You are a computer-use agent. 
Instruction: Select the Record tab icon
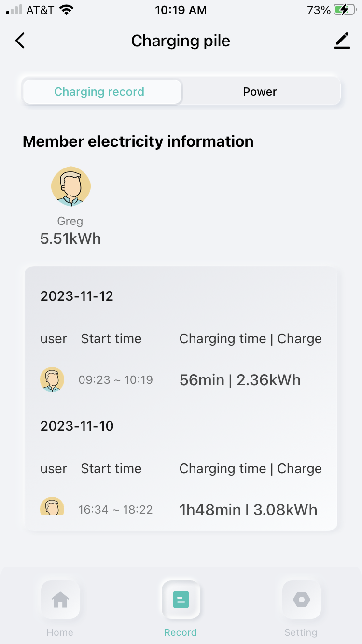[x=181, y=600]
